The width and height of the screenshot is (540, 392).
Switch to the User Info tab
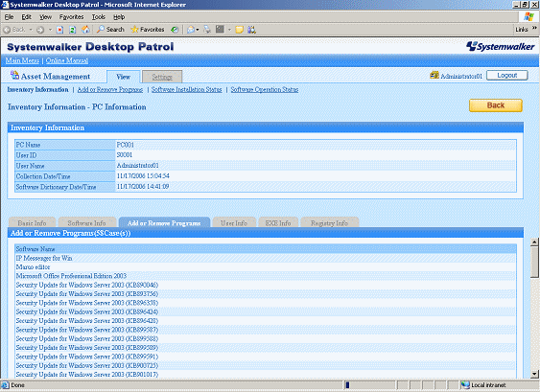(234, 222)
